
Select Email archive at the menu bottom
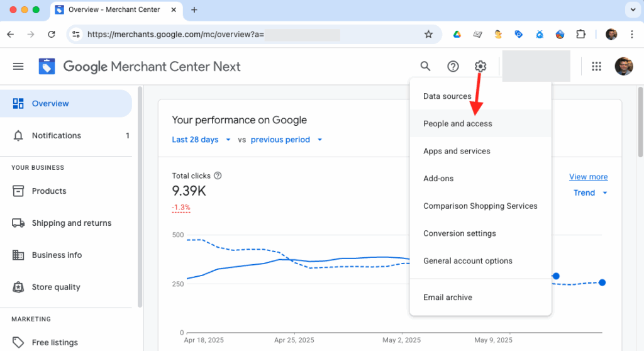[x=480, y=297]
